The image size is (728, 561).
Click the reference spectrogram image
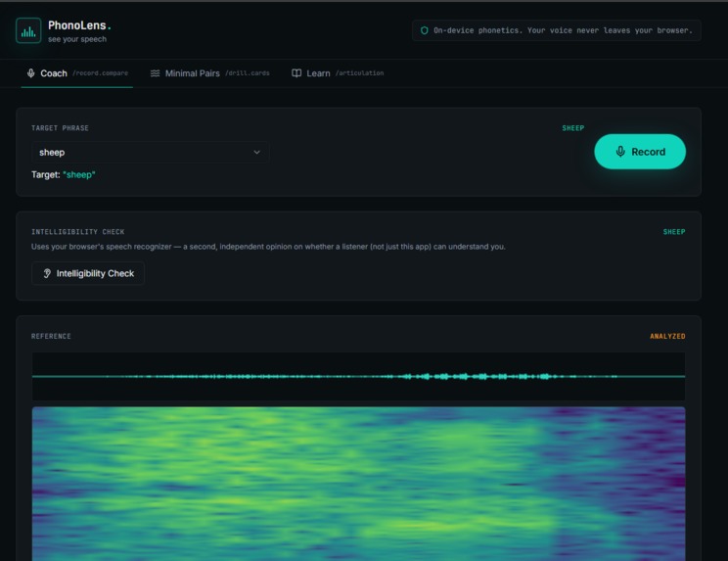pyautogui.click(x=358, y=484)
